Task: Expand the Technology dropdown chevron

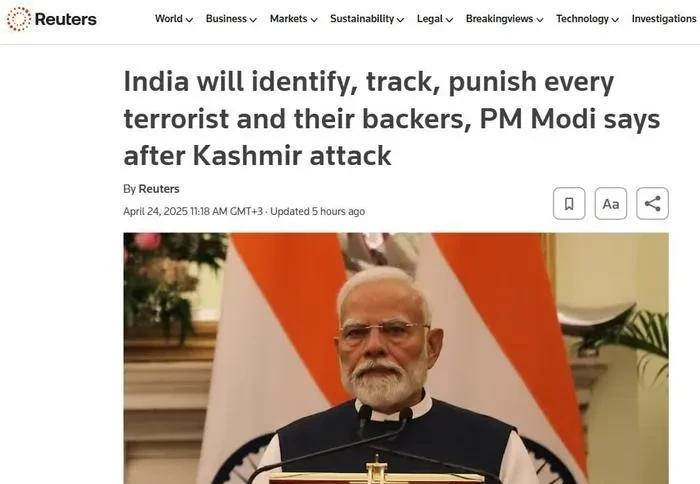Action: click(x=615, y=20)
